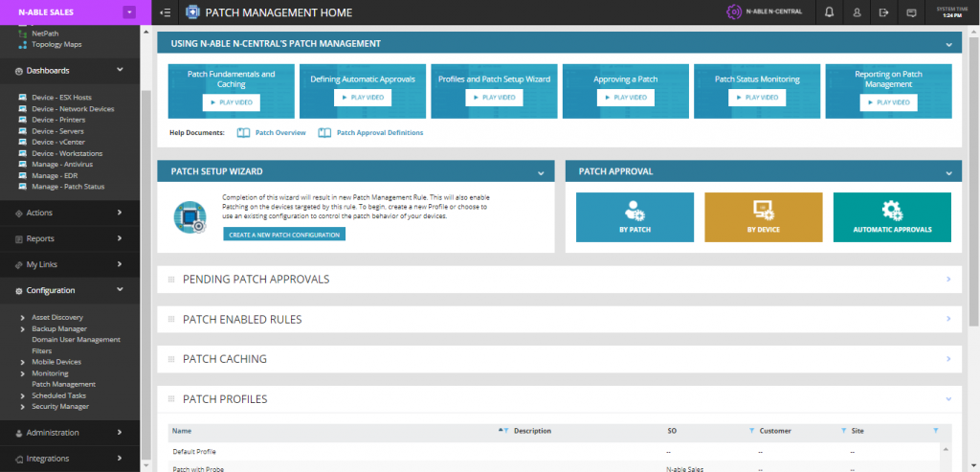Play Approving a Patch video
The height and width of the screenshot is (472, 980).
[626, 98]
